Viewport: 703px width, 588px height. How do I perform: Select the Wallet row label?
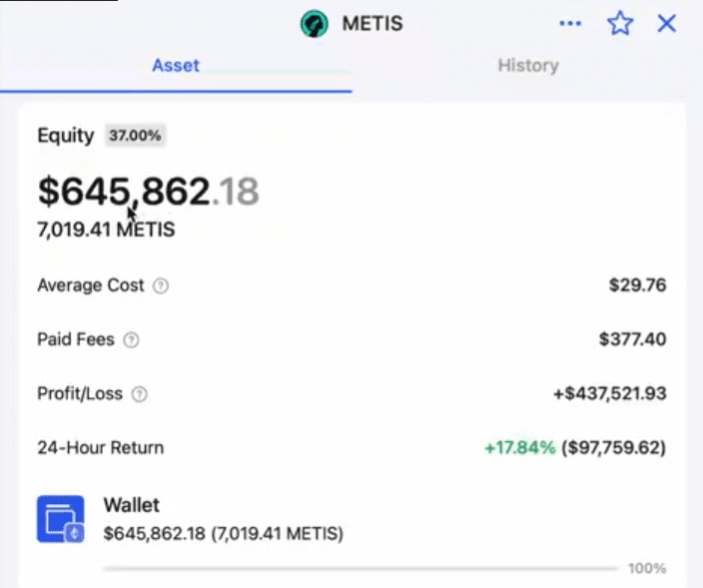(x=131, y=505)
